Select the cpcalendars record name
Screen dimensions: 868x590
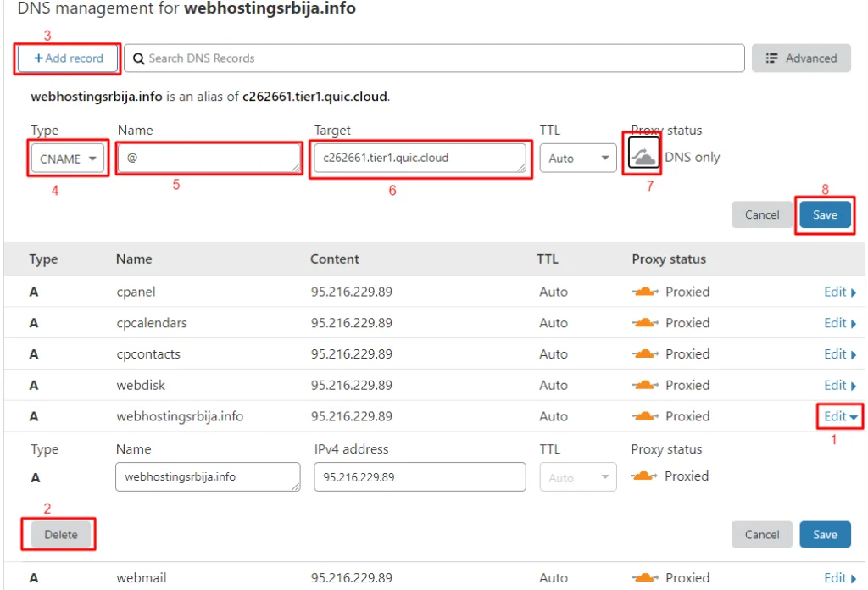point(152,323)
